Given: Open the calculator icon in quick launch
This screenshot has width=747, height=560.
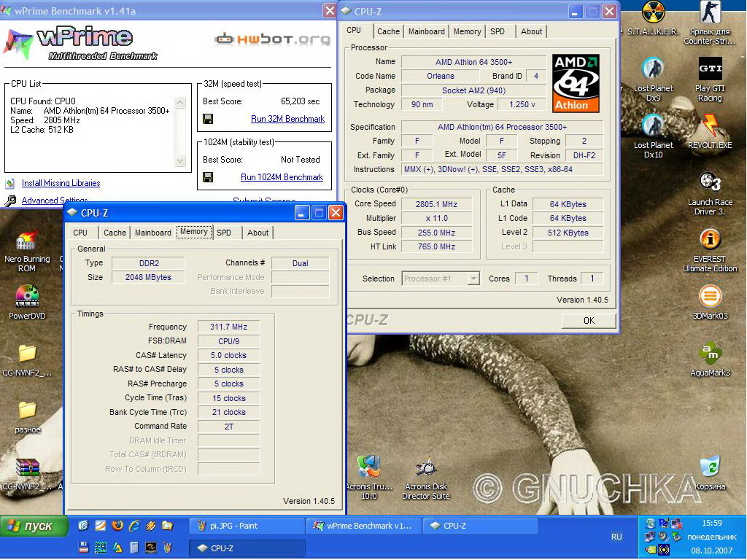Looking at the screenshot, I should [134, 548].
